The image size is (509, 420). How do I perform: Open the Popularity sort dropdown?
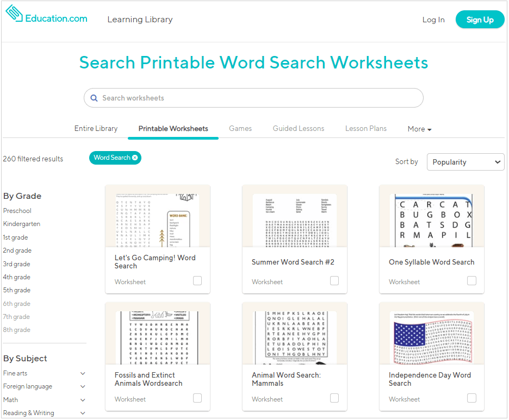click(465, 161)
